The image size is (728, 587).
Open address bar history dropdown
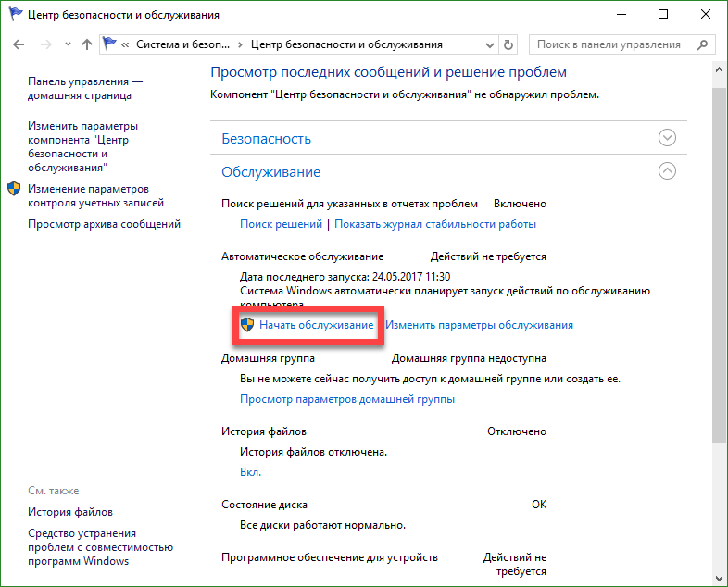(489, 45)
